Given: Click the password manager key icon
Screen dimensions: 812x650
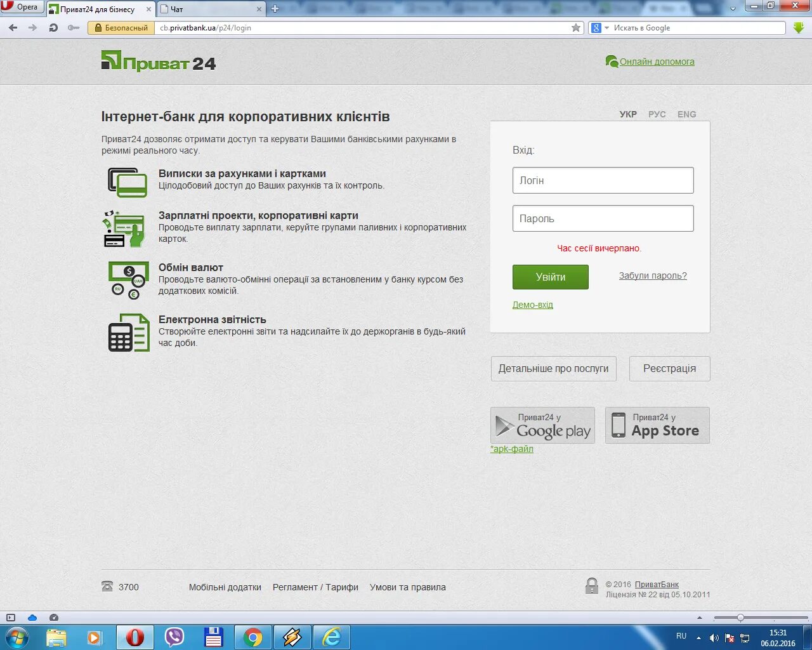Looking at the screenshot, I should click(x=74, y=28).
